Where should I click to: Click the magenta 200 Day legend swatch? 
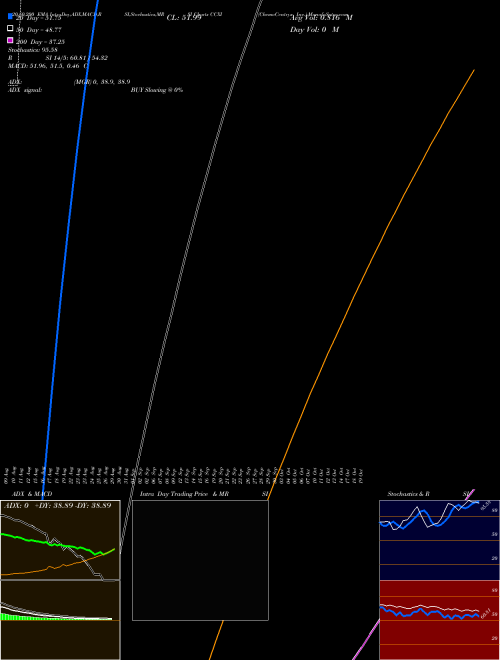click(10, 40)
